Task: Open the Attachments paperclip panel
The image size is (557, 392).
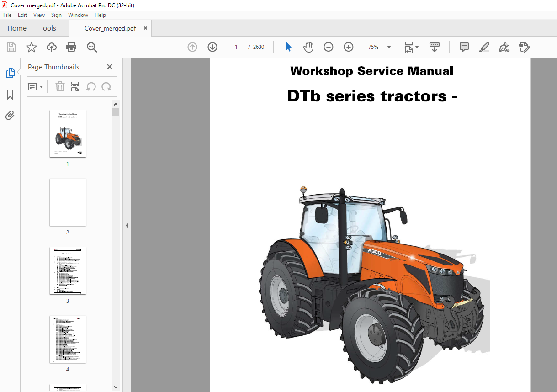Action: [x=10, y=116]
